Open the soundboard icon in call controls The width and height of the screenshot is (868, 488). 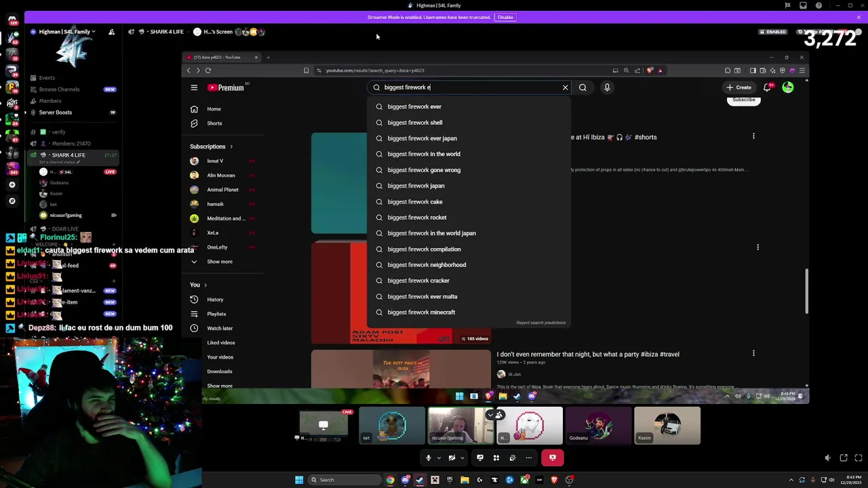tap(513, 457)
